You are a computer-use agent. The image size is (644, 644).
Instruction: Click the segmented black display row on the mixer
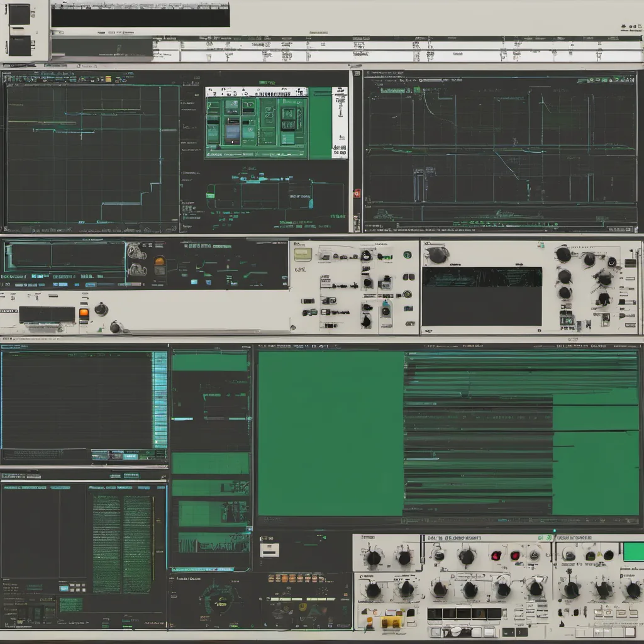464,614
